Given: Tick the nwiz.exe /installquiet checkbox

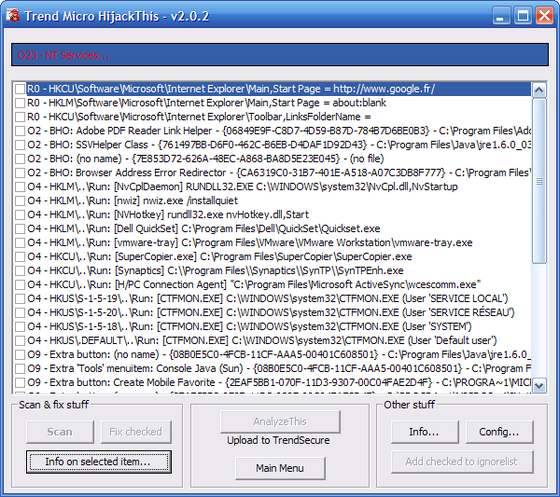Looking at the screenshot, I should click(x=20, y=201).
